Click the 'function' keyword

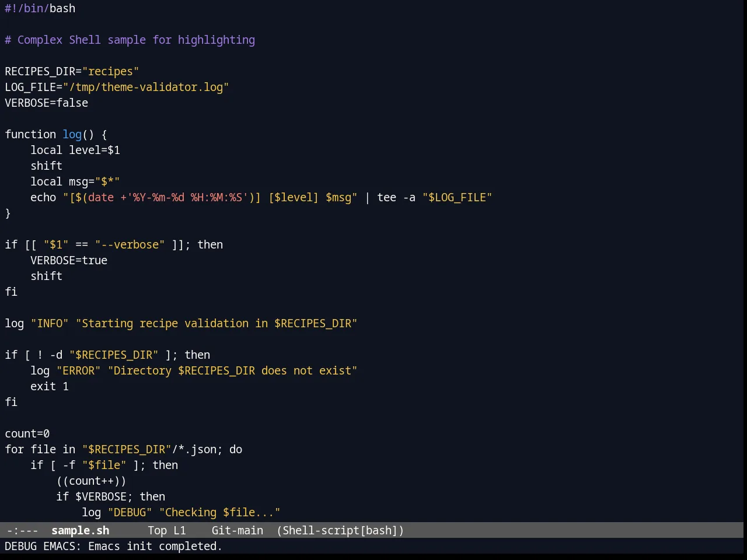(30, 134)
